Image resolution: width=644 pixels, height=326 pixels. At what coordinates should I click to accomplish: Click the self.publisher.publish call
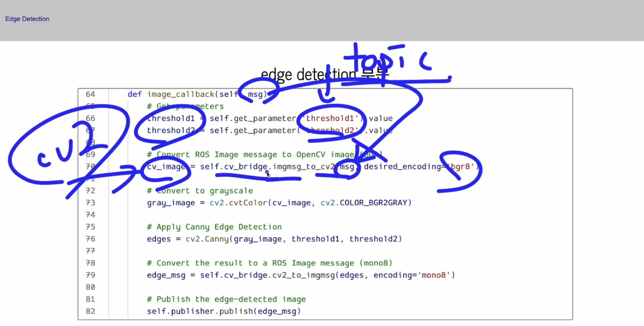pyautogui.click(x=200, y=311)
